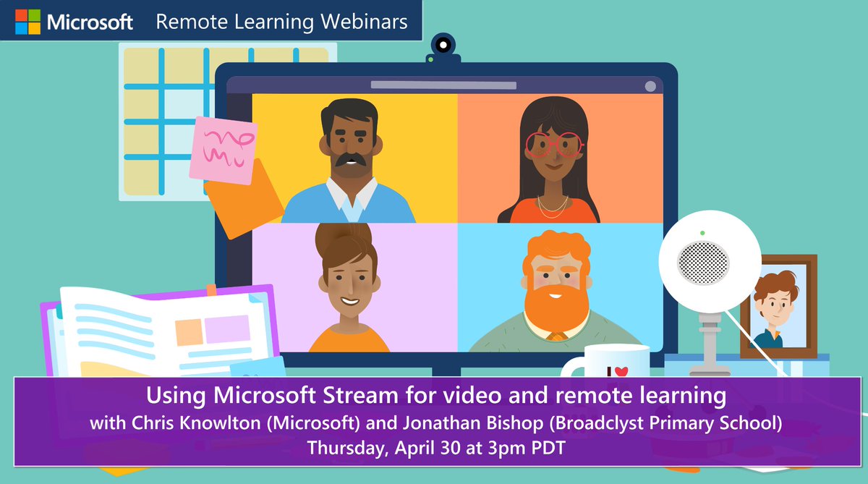Select the webcam on top of the monitor
Screen dimensions: 868x484
(443, 48)
